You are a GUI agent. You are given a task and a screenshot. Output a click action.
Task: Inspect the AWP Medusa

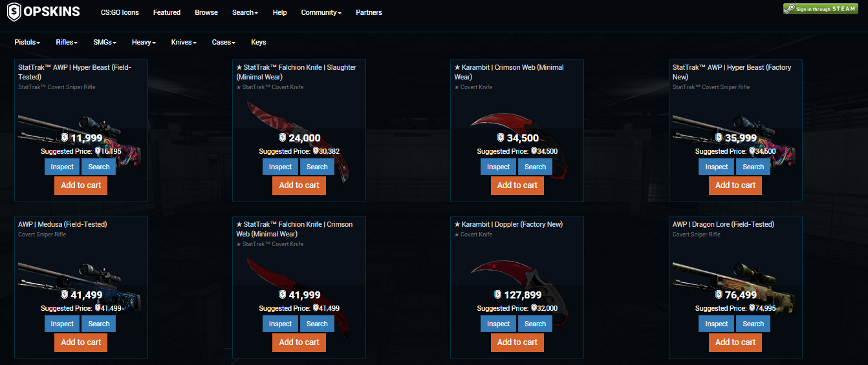[62, 324]
